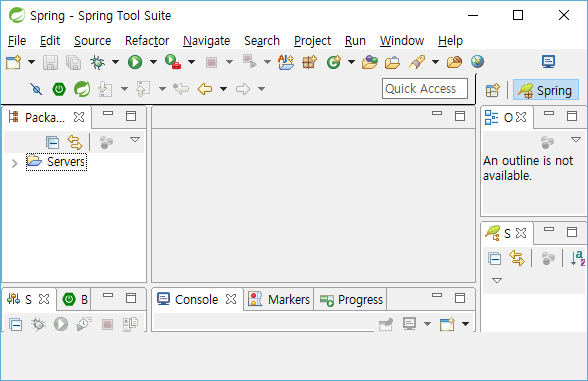The image size is (588, 381).
Task: Click the Last Edit Location icon
Action: [x=181, y=89]
